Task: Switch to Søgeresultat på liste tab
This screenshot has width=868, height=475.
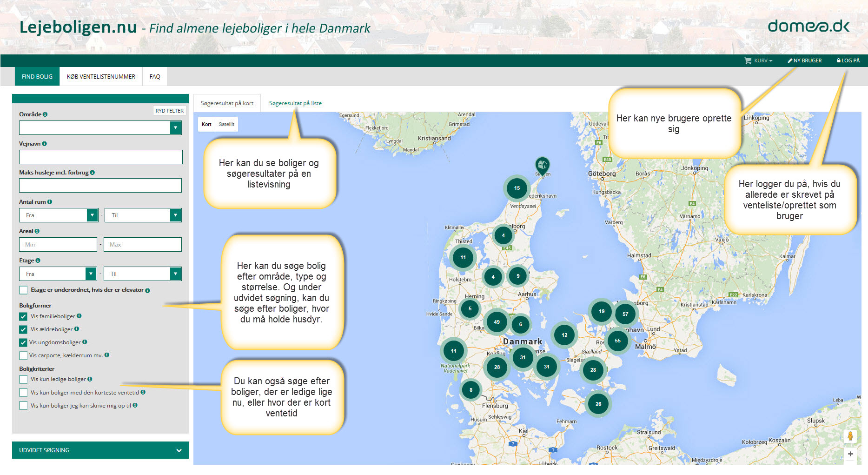Action: point(295,103)
